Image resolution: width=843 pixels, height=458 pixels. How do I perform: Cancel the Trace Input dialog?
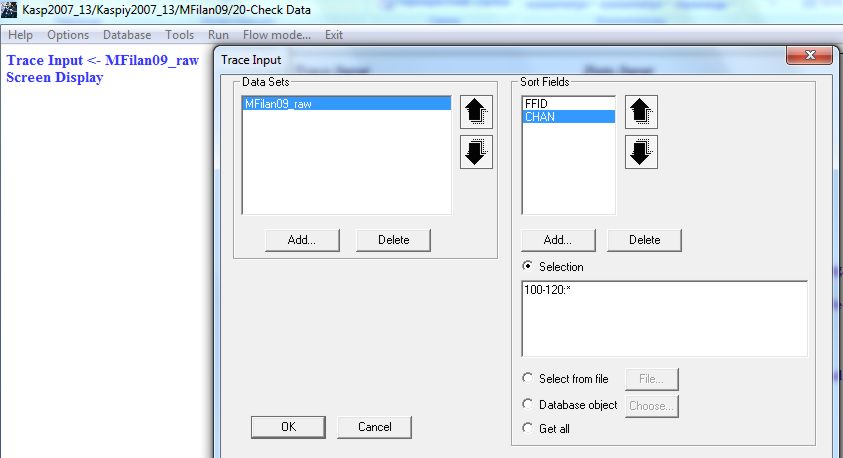click(x=374, y=427)
